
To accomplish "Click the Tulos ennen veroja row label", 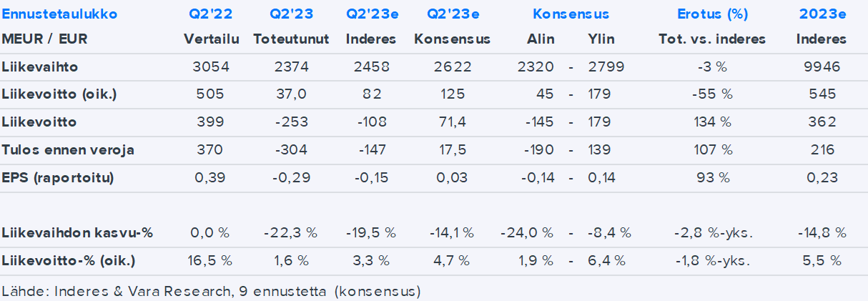I will point(68,150).
